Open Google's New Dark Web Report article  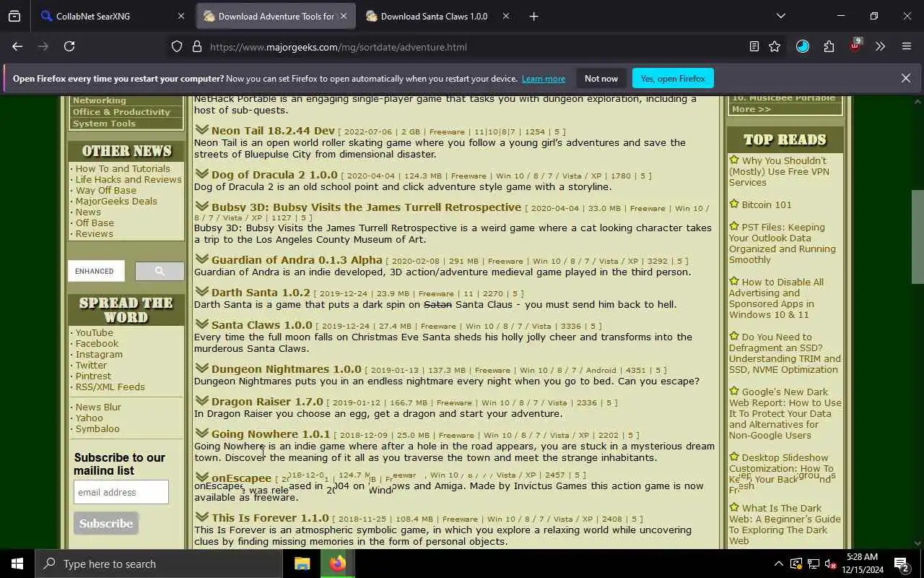(785, 413)
